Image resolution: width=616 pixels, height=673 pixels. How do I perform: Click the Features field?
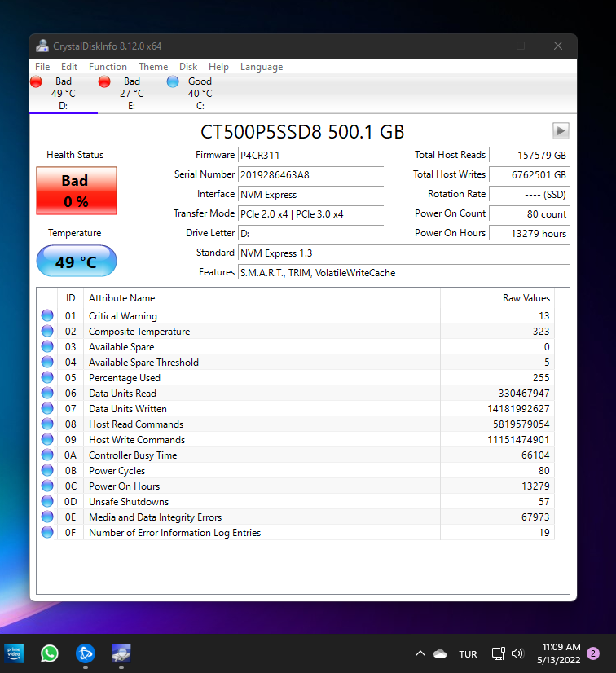click(x=403, y=273)
